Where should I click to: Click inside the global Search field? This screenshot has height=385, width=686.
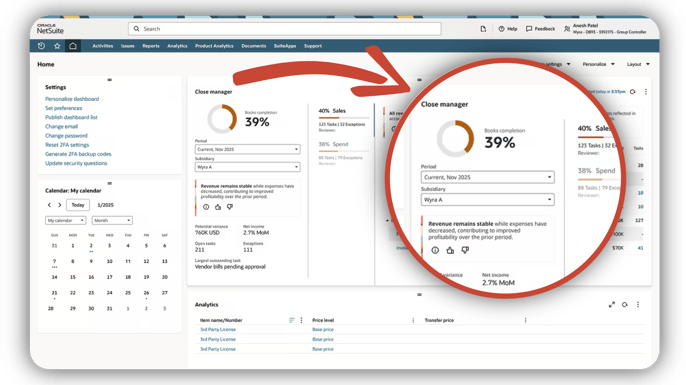click(x=284, y=29)
